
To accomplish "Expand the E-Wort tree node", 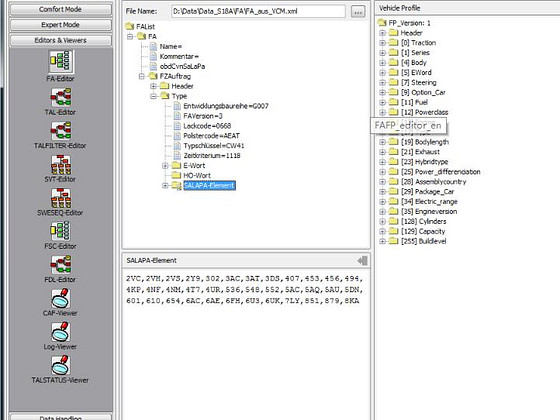I will [x=165, y=165].
